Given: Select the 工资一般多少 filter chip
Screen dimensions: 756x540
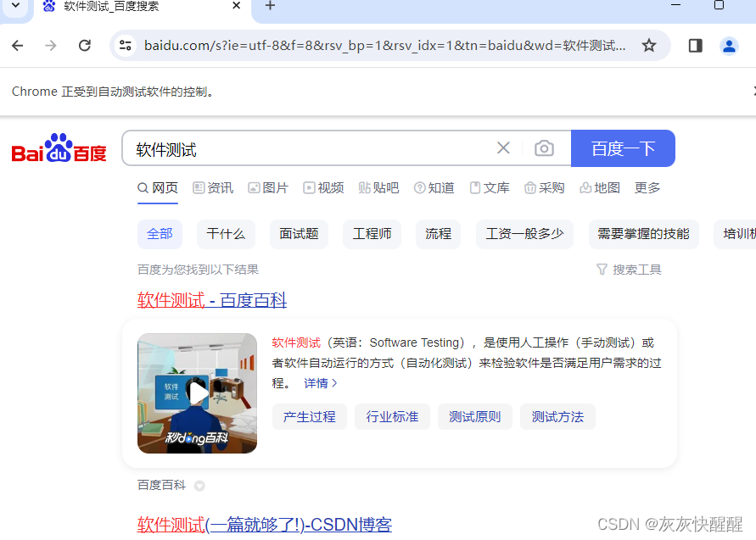Looking at the screenshot, I should click(x=524, y=234).
